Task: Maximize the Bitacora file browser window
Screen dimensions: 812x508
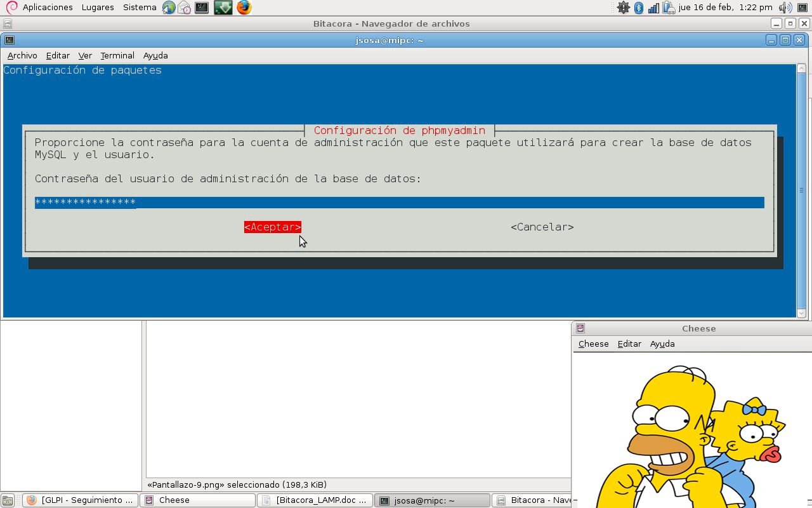Action: [790, 23]
